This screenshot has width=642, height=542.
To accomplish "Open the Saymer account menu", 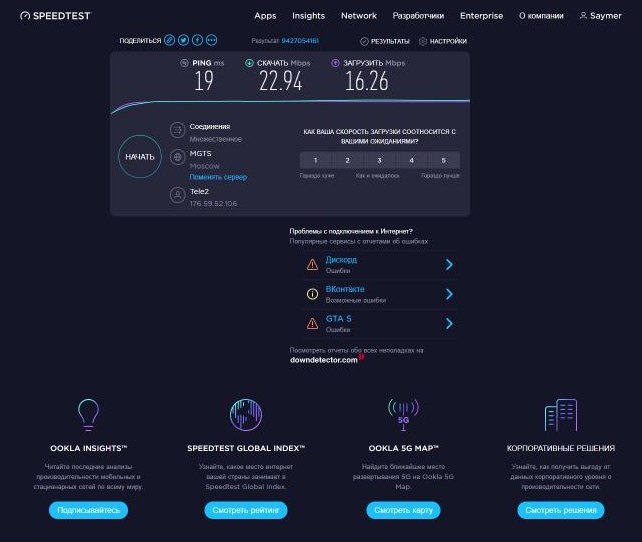I will (601, 16).
